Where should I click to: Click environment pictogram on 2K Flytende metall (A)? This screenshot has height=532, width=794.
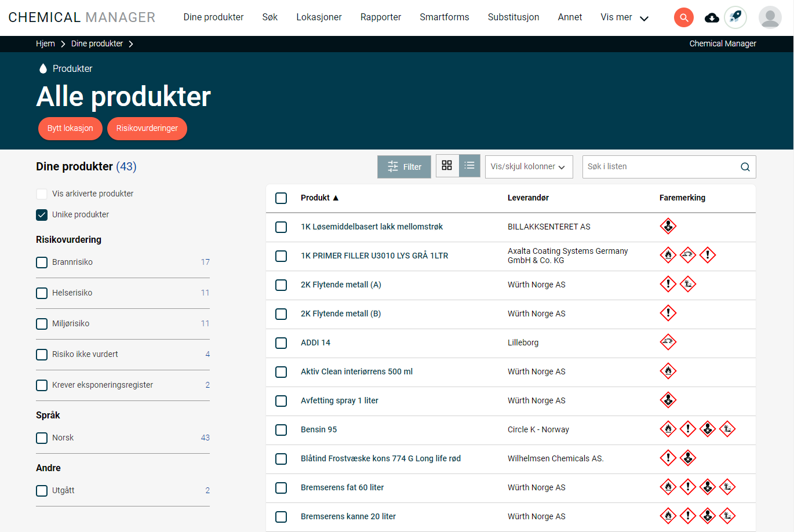(x=688, y=284)
